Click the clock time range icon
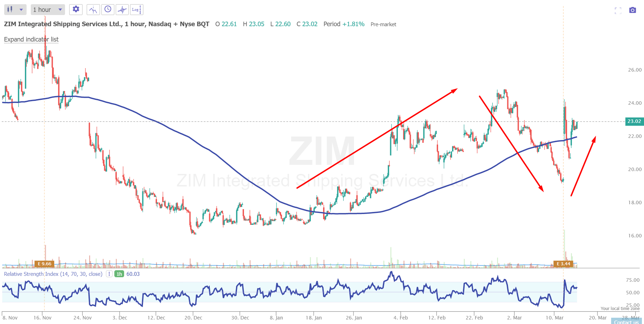The image size is (644, 324). coord(108,9)
